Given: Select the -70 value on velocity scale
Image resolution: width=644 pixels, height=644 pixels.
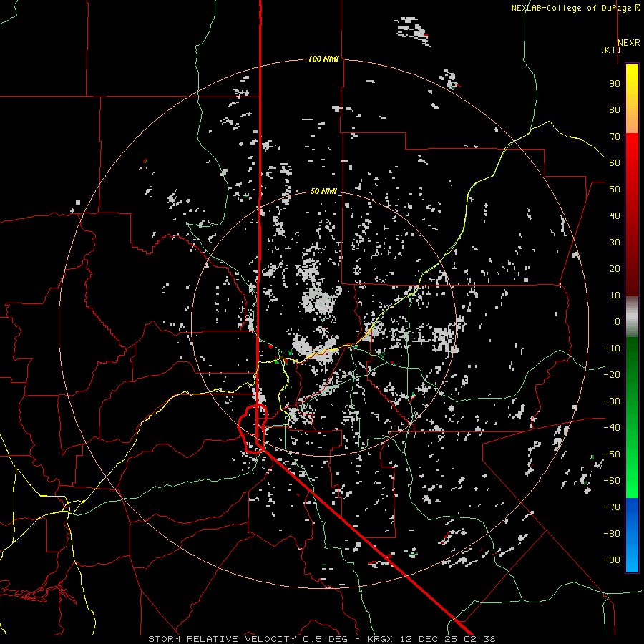Looking at the screenshot, I should click(612, 507).
